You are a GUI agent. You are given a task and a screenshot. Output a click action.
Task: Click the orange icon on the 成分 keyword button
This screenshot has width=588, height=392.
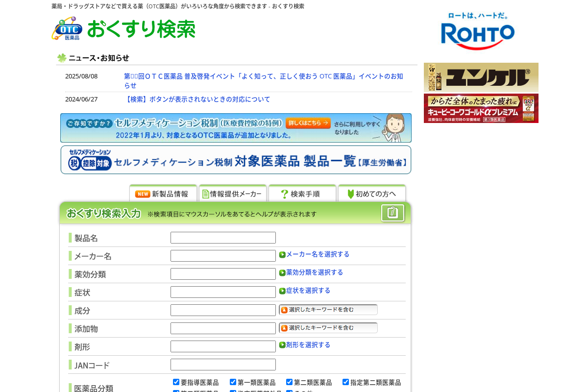pyautogui.click(x=284, y=310)
